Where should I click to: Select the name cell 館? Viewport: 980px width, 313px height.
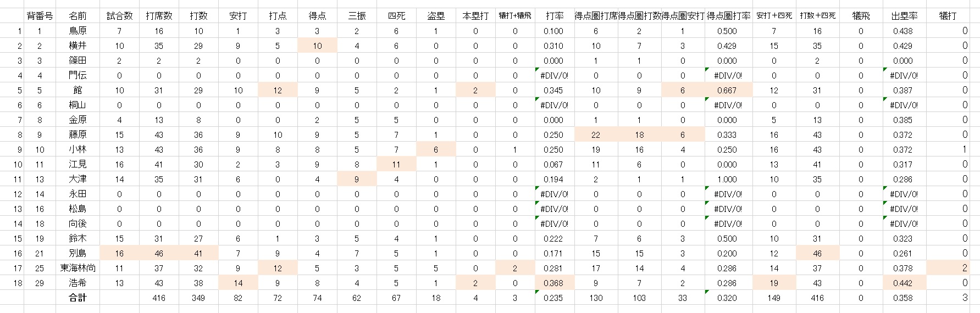point(77,90)
